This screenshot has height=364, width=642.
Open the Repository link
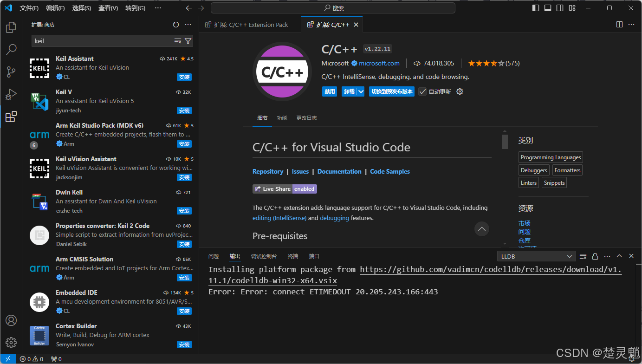point(268,171)
